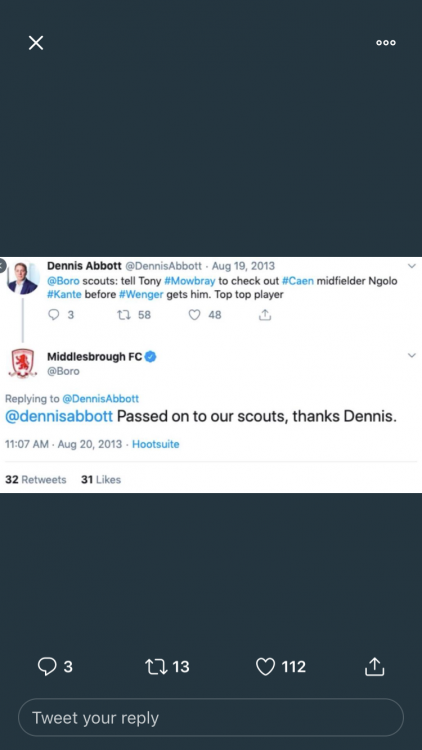Screen dimensions: 422x750
Task: Click the Hootsuite source link
Action: coord(155,444)
